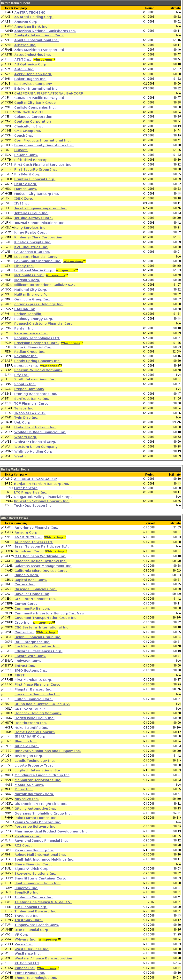
Task: Open the Whisperings badge next to Cymer Inc.
Action: click(x=47, y=632)
